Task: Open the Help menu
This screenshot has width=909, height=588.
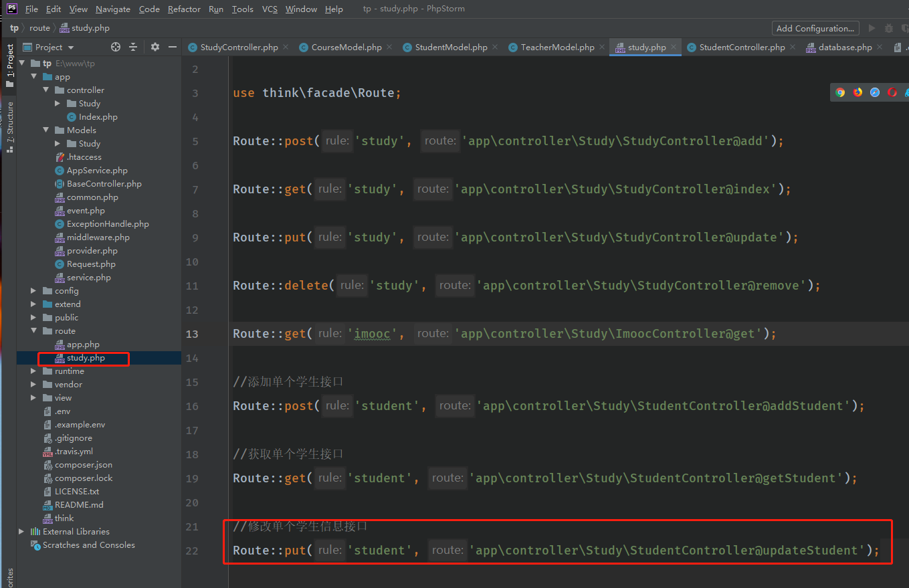Action: tap(334, 9)
